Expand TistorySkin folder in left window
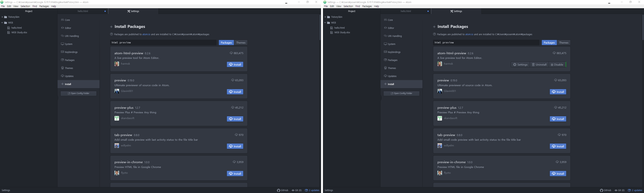The width and height of the screenshot is (644, 193). point(2,17)
